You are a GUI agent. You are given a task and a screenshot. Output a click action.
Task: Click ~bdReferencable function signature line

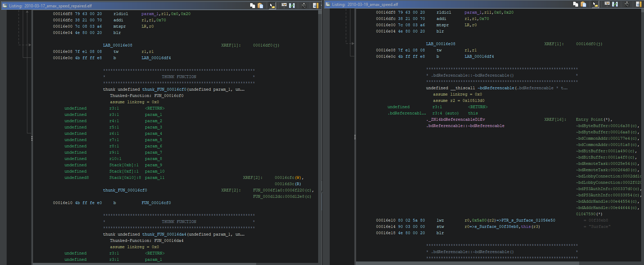tap(496, 88)
